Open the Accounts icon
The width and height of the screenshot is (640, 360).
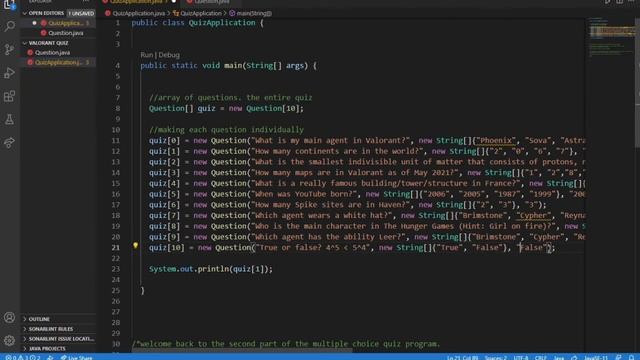click(9, 318)
